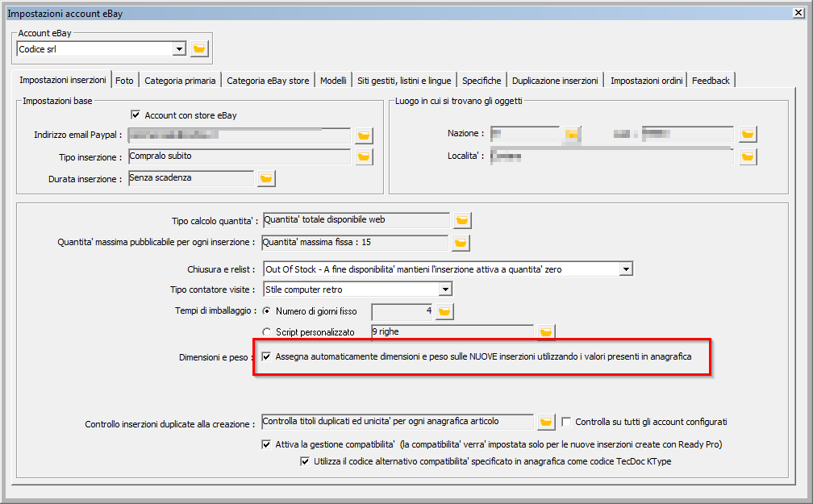Open folder icon for Quantita' massima fissa
The image size is (813, 504).
pyautogui.click(x=461, y=243)
